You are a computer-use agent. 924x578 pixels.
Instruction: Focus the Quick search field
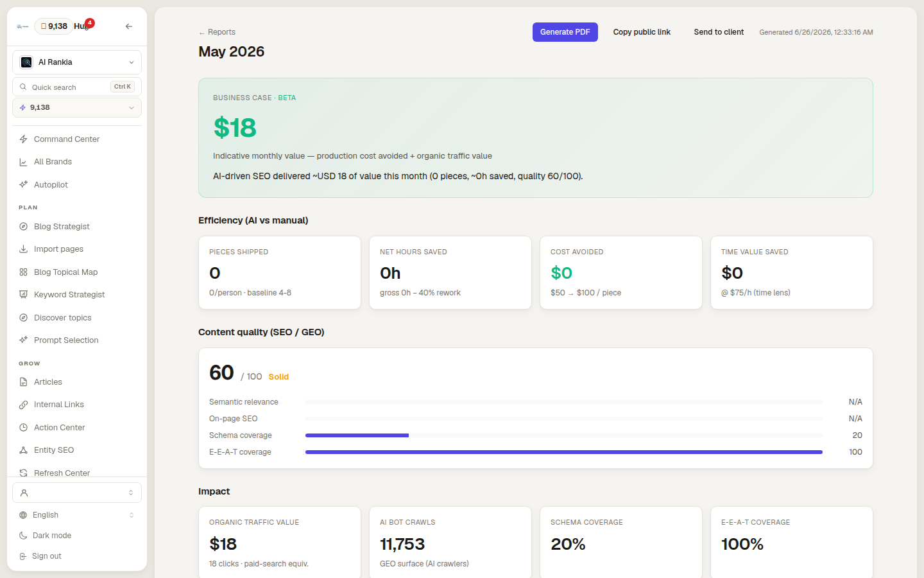tap(77, 87)
